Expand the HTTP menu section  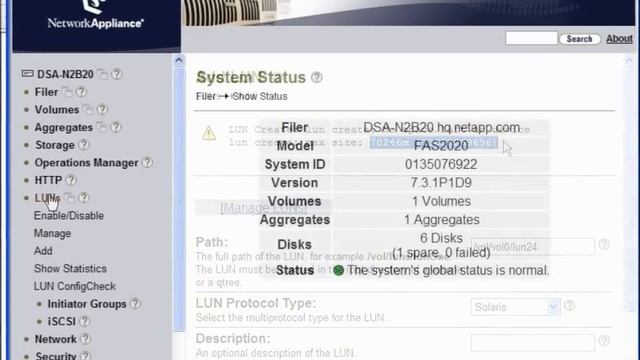(48, 180)
